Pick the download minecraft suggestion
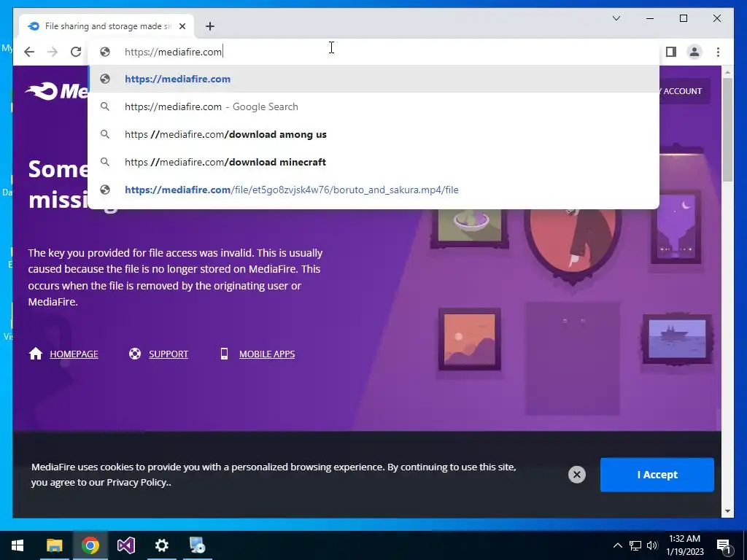This screenshot has width=747, height=560. click(374, 162)
